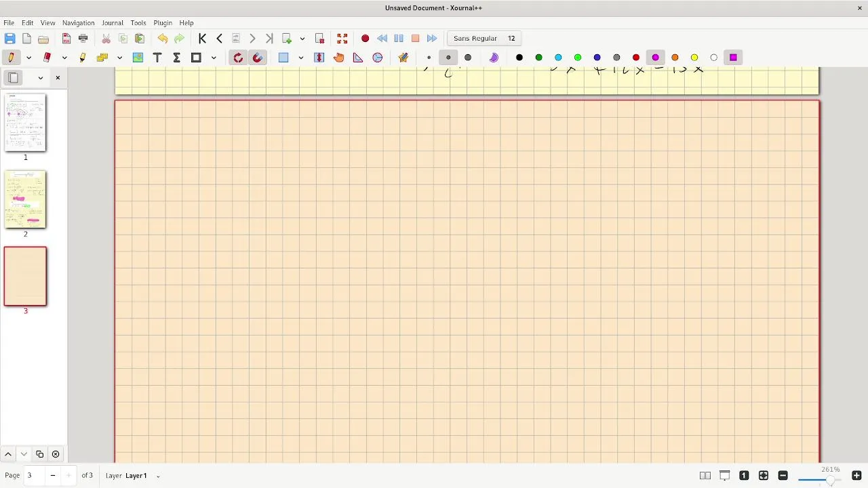Open the Navigation menu

click(79, 23)
